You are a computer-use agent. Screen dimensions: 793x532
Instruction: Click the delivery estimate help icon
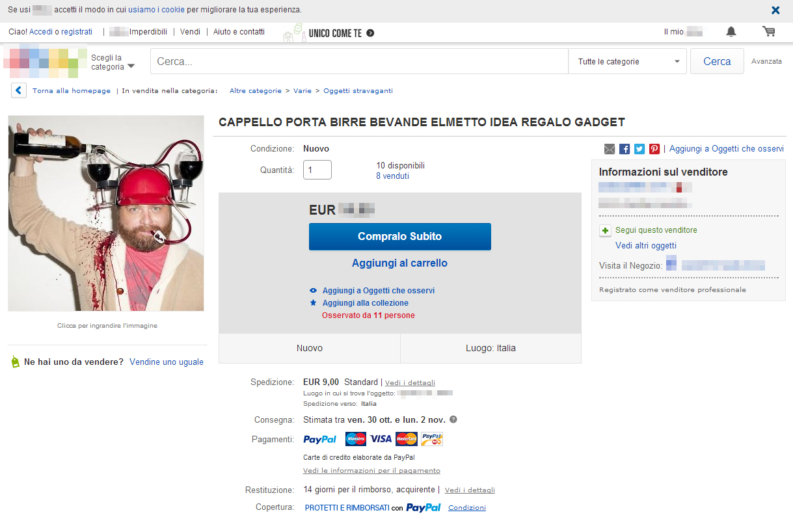click(x=453, y=419)
